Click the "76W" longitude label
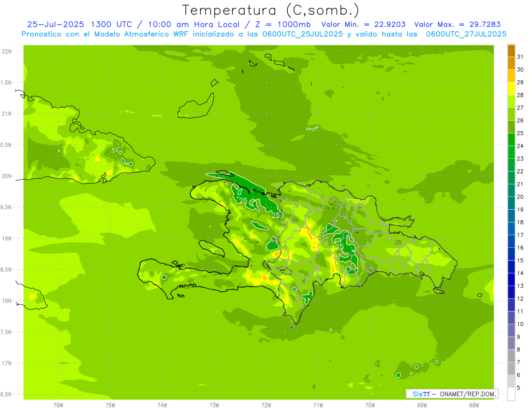This screenshot has width=532, height=411. (58, 405)
